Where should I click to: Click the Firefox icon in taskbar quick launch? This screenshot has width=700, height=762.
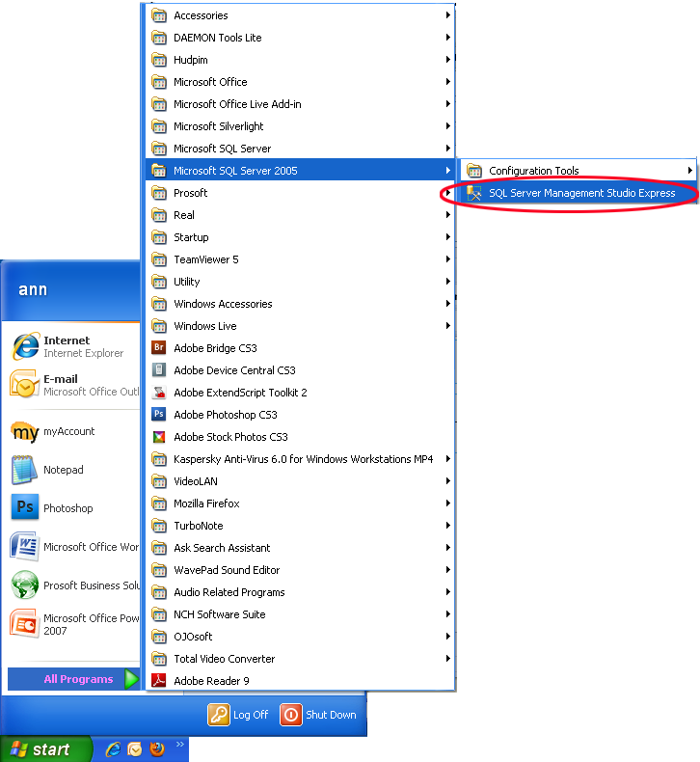click(157, 749)
